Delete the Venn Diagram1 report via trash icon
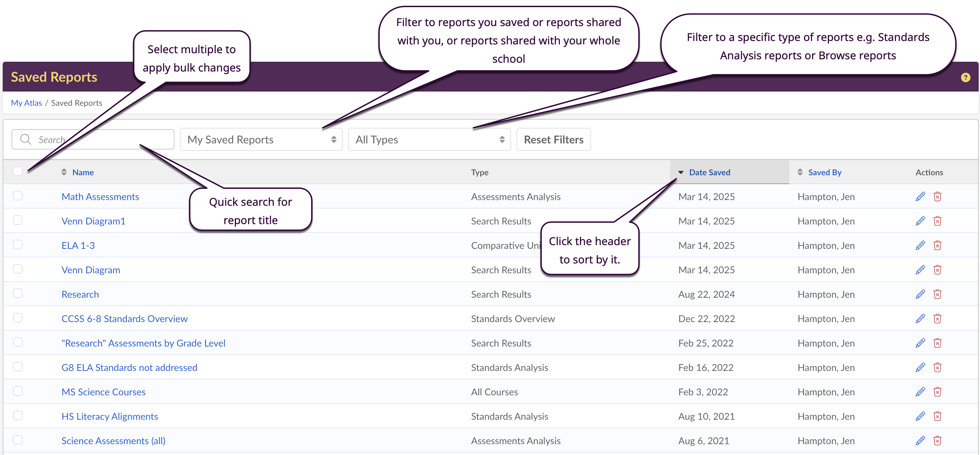This screenshot has width=980, height=455. pyautogui.click(x=937, y=221)
